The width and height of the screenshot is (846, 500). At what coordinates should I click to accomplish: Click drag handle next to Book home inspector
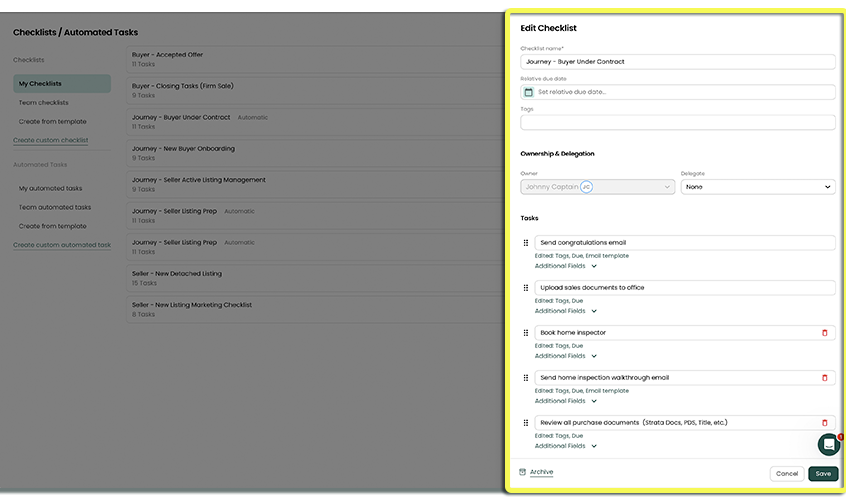pyautogui.click(x=526, y=333)
